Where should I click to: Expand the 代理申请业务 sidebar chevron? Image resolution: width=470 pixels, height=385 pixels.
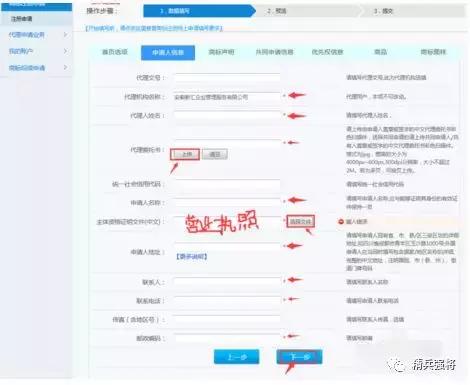tap(65, 34)
